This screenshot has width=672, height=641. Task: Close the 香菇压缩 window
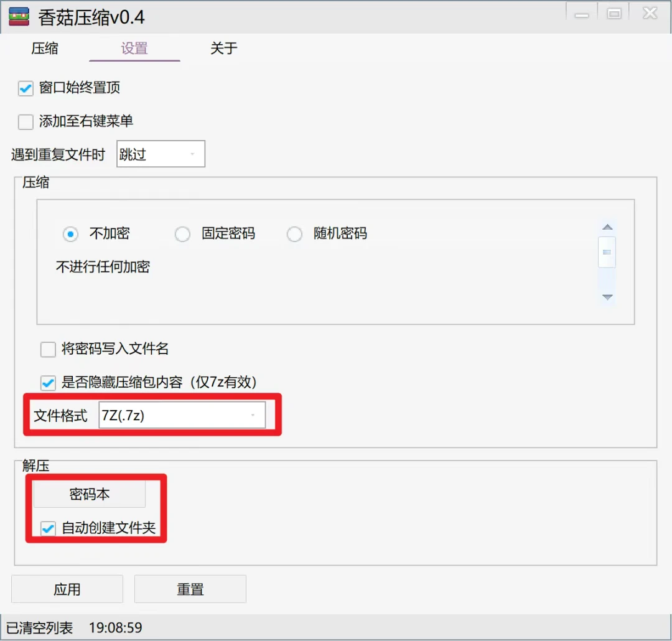[x=650, y=14]
